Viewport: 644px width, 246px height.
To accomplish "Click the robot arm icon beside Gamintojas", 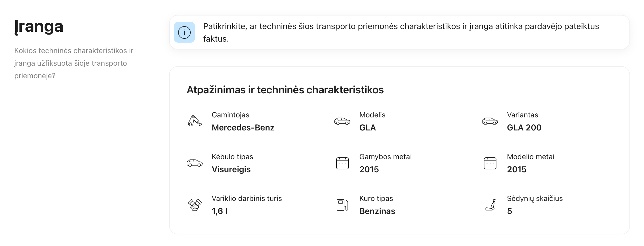I will (194, 121).
